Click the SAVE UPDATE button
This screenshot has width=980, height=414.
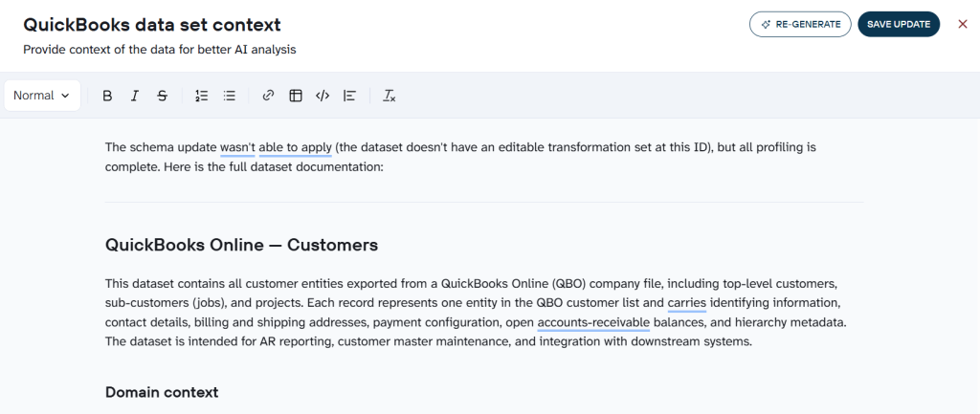coord(899,24)
